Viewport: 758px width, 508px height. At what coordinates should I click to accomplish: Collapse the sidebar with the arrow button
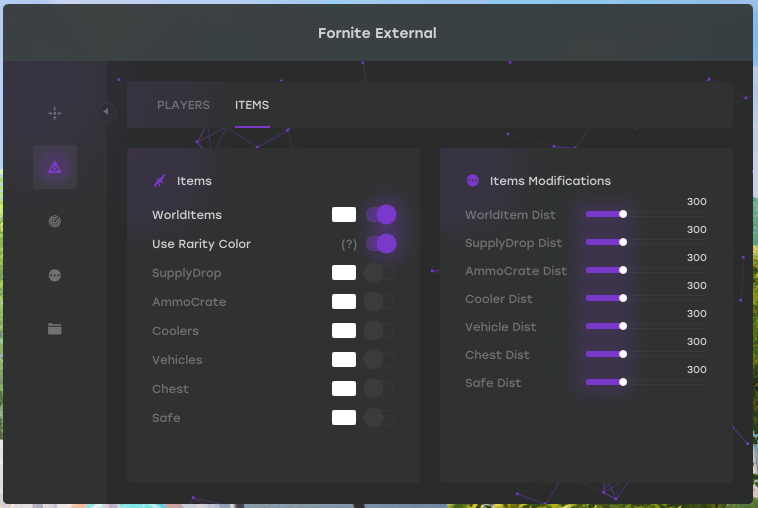tap(106, 112)
